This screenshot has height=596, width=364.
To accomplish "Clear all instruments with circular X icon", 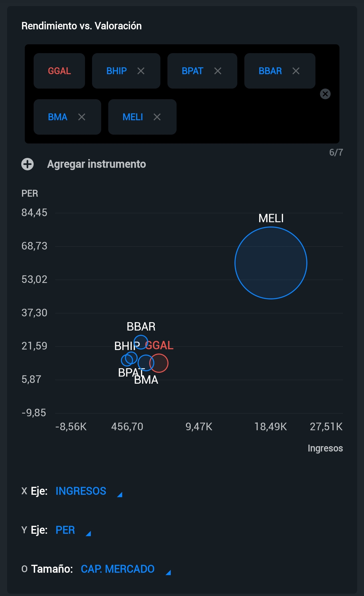I will tap(325, 94).
